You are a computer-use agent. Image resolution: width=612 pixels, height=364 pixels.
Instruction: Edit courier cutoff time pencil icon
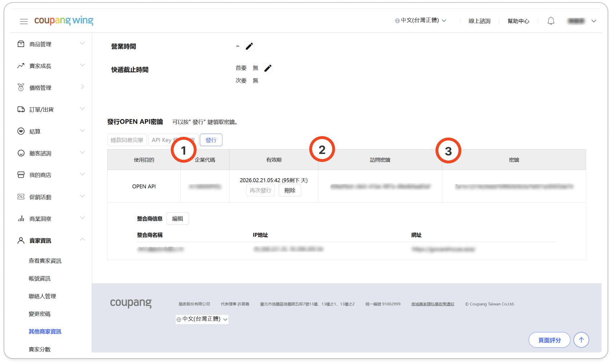coord(268,68)
